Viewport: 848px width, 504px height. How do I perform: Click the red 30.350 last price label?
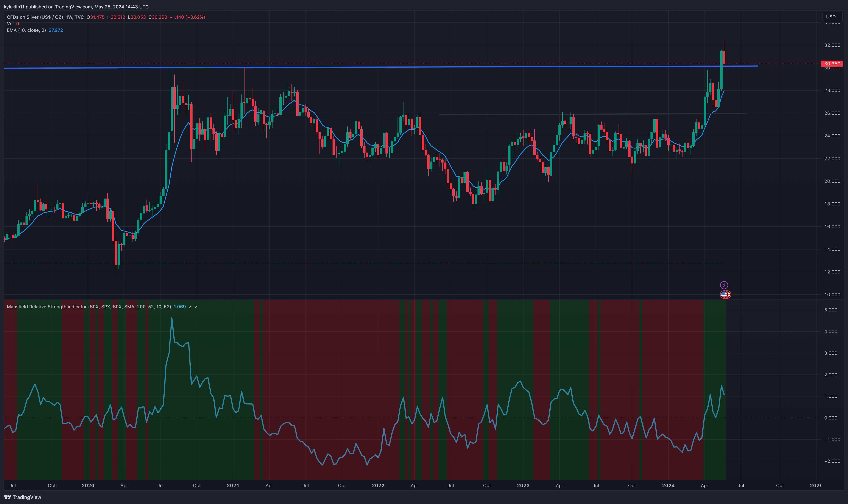pos(832,64)
